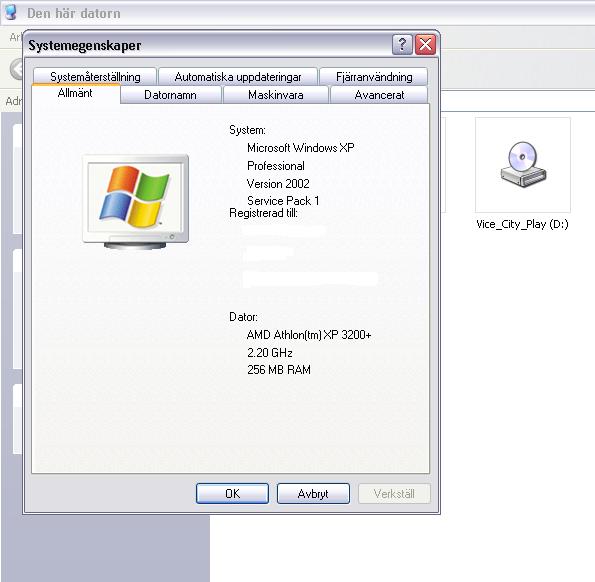Click the help question mark button

(x=402, y=45)
